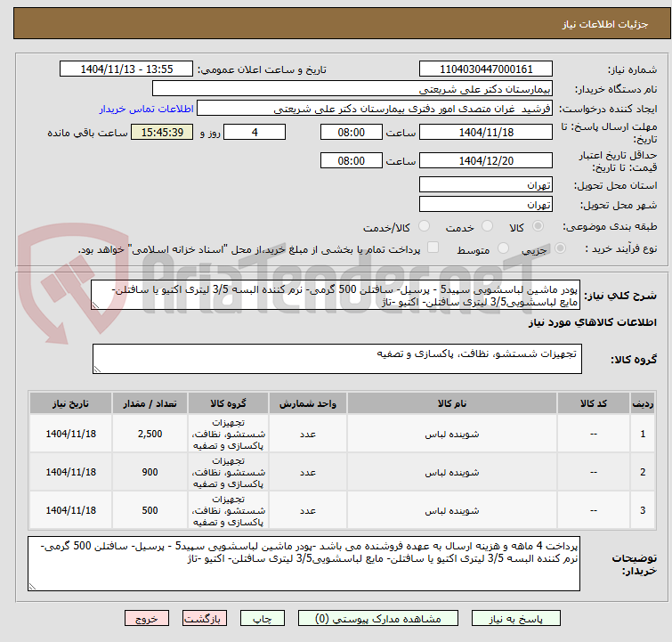The image size is (672, 642).
Task: Click the response deadline hour 08:00 field
Action: pos(351,132)
